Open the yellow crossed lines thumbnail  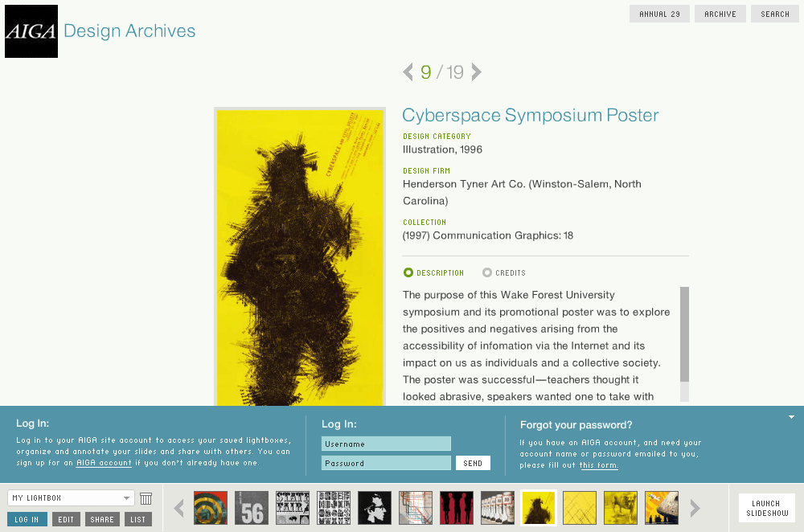[580, 508]
